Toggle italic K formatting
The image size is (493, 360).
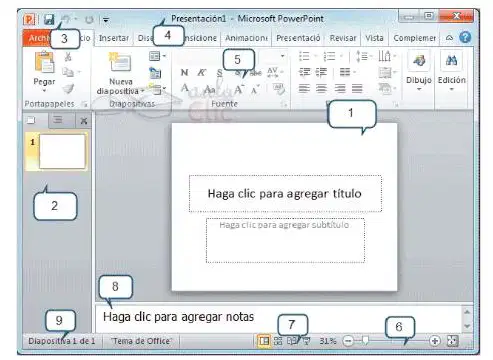[x=201, y=72]
